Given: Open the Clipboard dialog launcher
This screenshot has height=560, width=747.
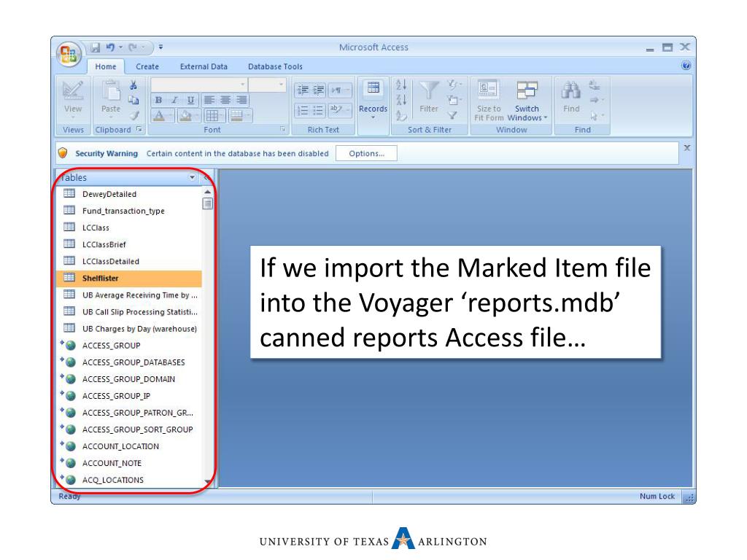Looking at the screenshot, I should click(x=139, y=129).
